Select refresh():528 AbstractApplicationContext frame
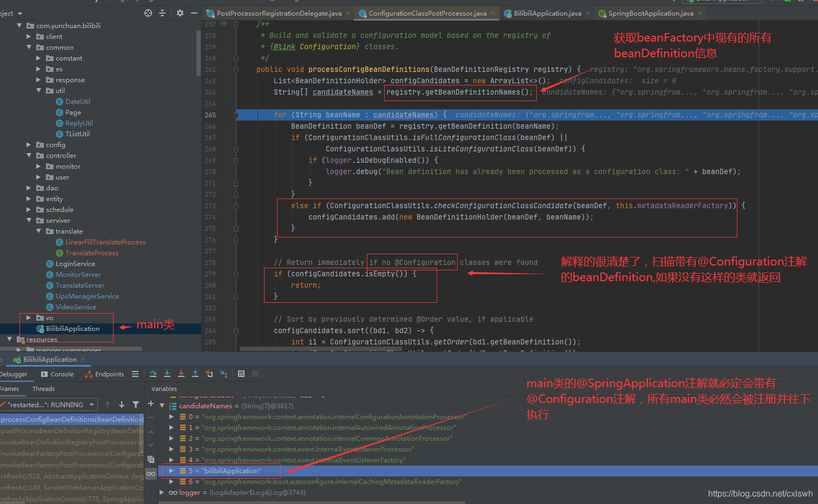Screen dimensions: 818x504 (x=72, y=476)
